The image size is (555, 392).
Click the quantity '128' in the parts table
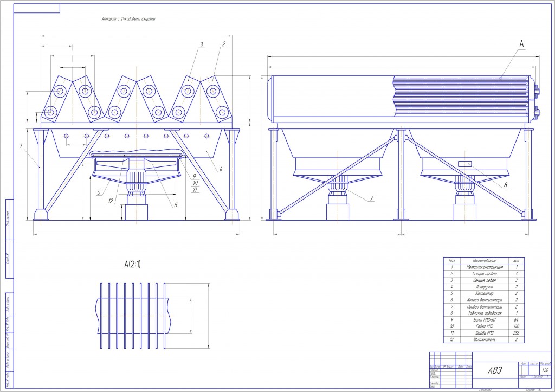[517, 326]
